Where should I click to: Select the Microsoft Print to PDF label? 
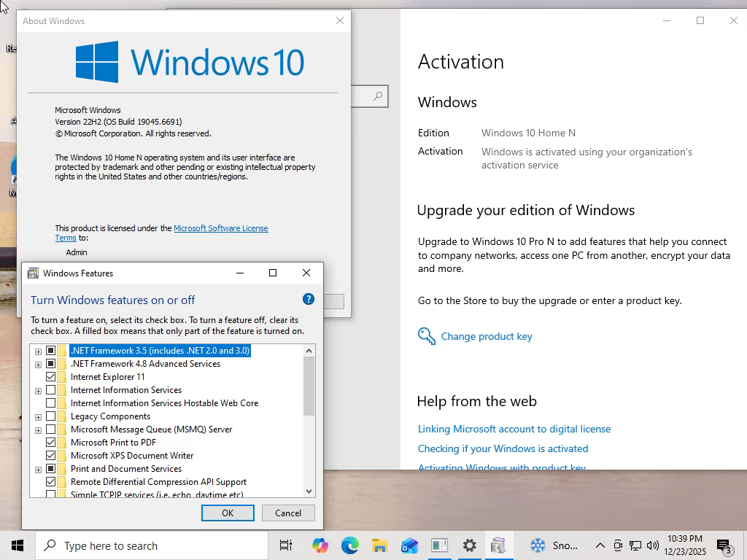113,443
